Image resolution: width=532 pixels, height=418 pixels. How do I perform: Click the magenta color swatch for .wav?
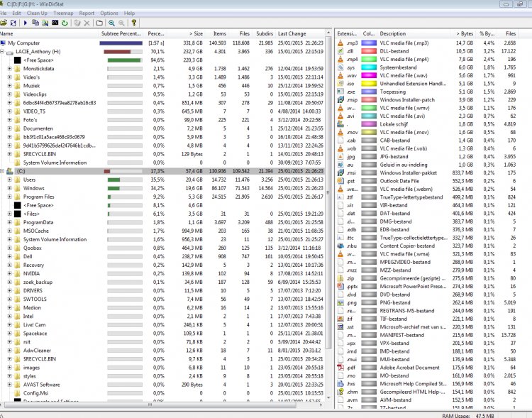[369, 75]
